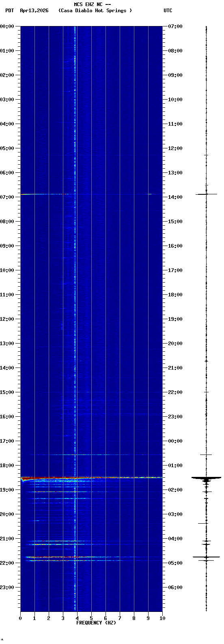Click the seismogram trace spike just before 14:00 UTC
224x644 pixels.
pos(206,194)
